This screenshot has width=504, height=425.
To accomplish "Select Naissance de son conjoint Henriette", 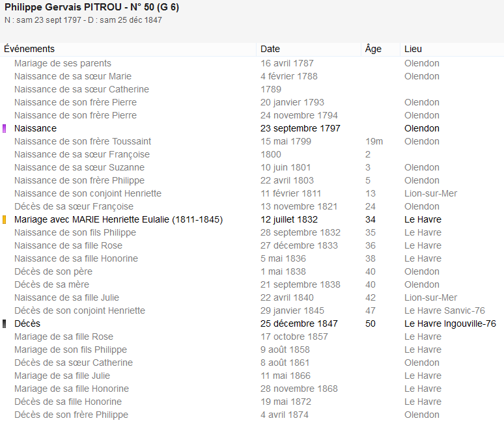I will pos(252,193).
